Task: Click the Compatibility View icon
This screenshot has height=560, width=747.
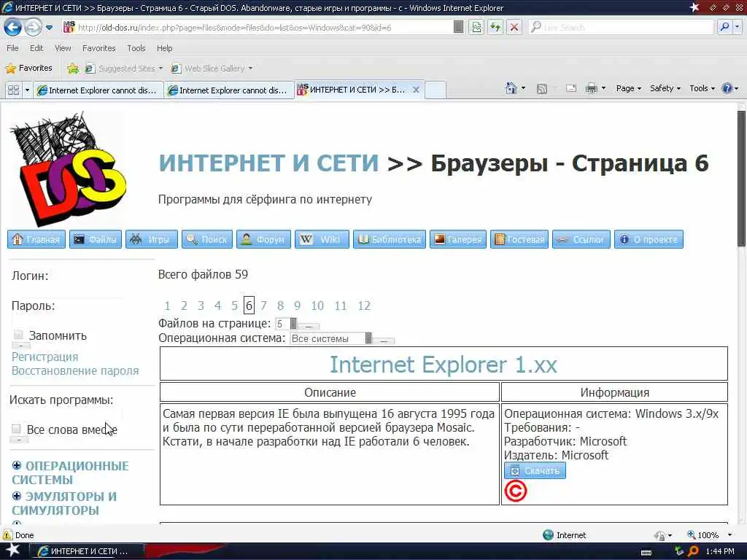Action: 476,28
